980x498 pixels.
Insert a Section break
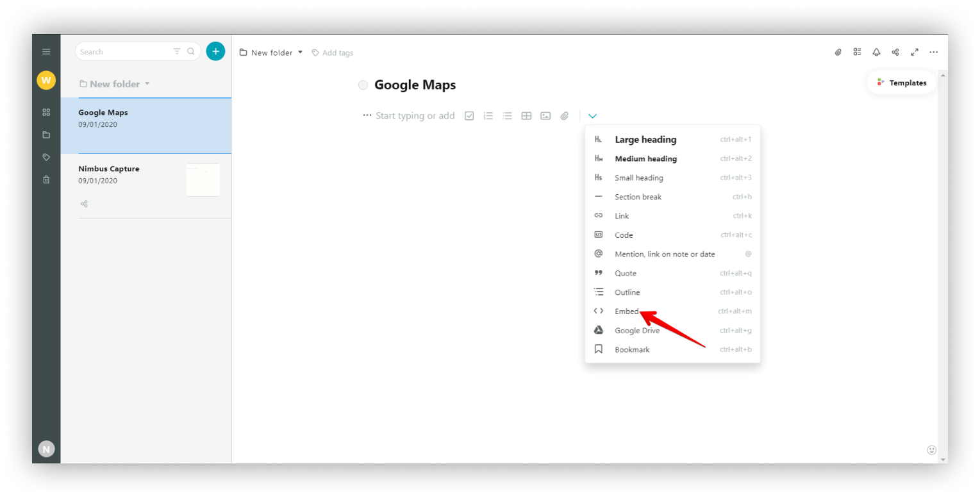[672, 197]
